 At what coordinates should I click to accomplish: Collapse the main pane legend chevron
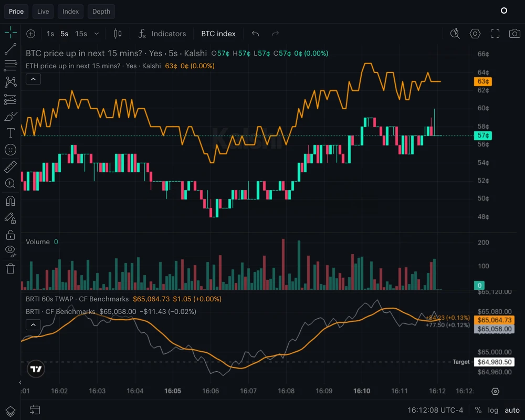33,79
